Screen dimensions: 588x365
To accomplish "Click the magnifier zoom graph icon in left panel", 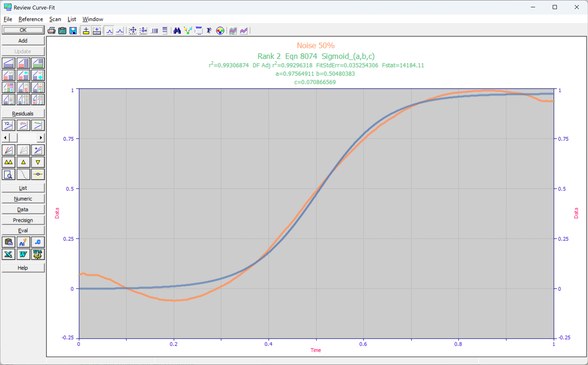I will pyautogui.click(x=8, y=174).
